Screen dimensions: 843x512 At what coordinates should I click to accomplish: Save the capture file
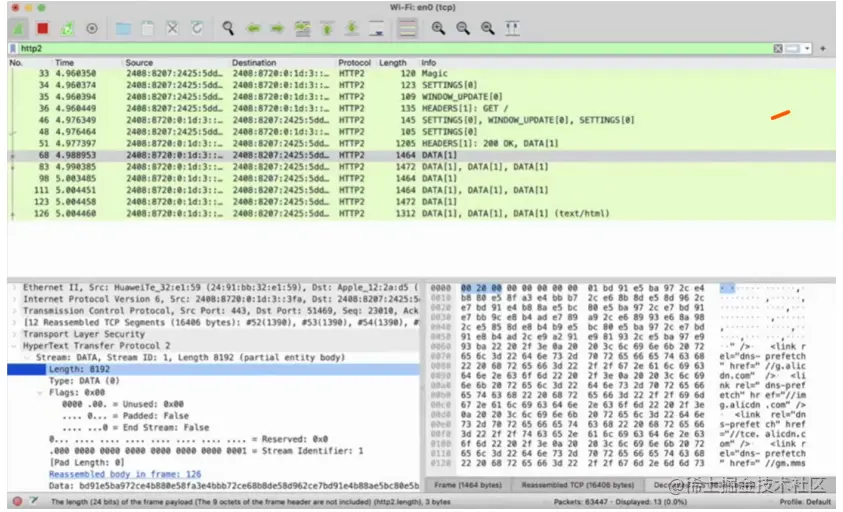click(x=148, y=29)
